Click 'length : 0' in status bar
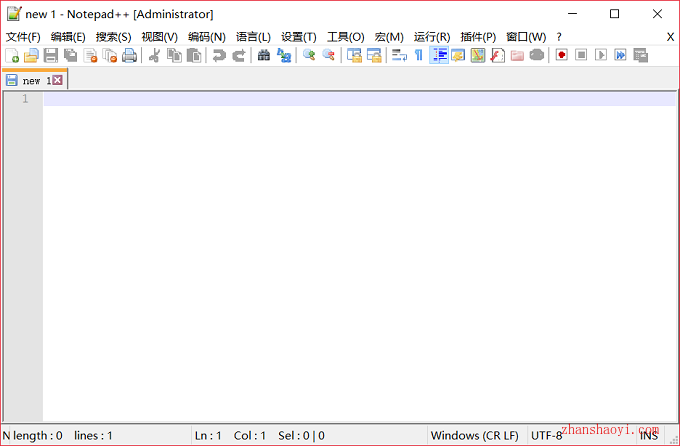The image size is (680, 446). pos(38,435)
